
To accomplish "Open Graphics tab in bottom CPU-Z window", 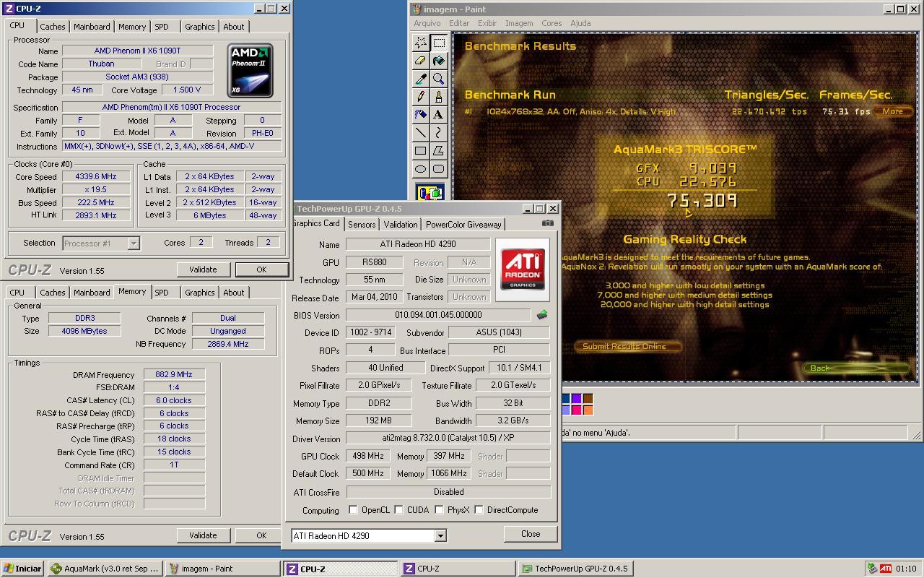I will coord(200,293).
